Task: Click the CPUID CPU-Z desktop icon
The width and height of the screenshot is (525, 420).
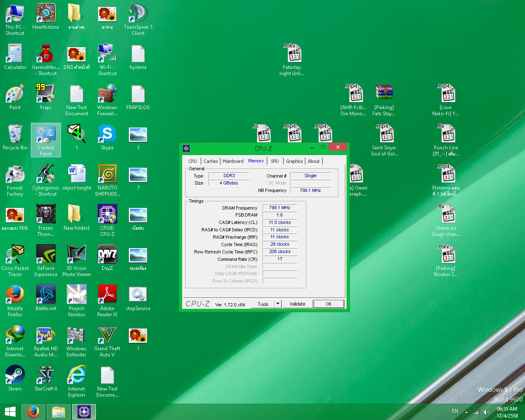Action: pos(107,215)
